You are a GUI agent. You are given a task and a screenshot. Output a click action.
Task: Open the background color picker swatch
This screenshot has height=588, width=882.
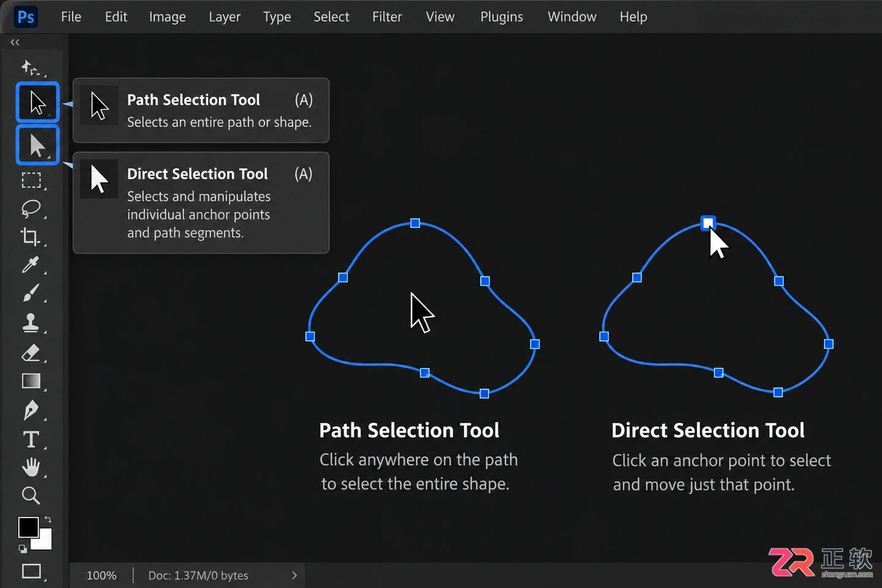coord(44,541)
